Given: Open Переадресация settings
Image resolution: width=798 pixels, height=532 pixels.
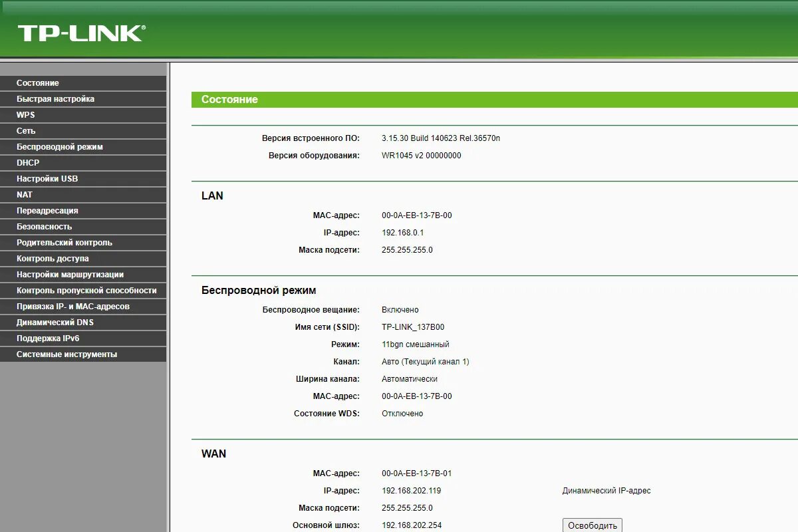Looking at the screenshot, I should point(83,211).
